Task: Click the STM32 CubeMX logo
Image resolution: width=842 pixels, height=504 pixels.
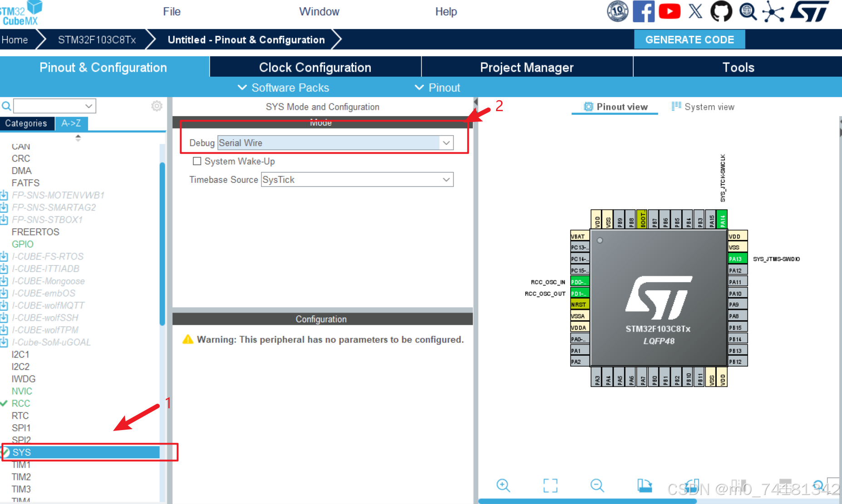Action: click(21, 13)
